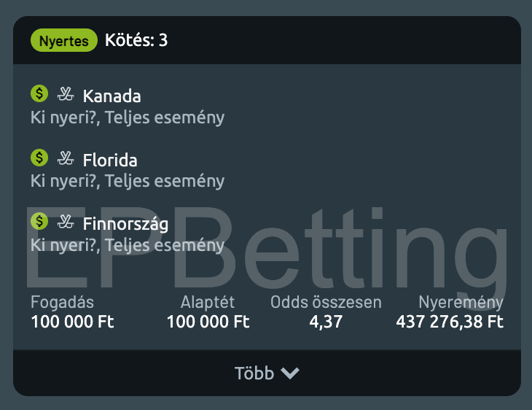This screenshot has width=532, height=410.
Task: Open the Kanada selection
Action: tap(112, 96)
